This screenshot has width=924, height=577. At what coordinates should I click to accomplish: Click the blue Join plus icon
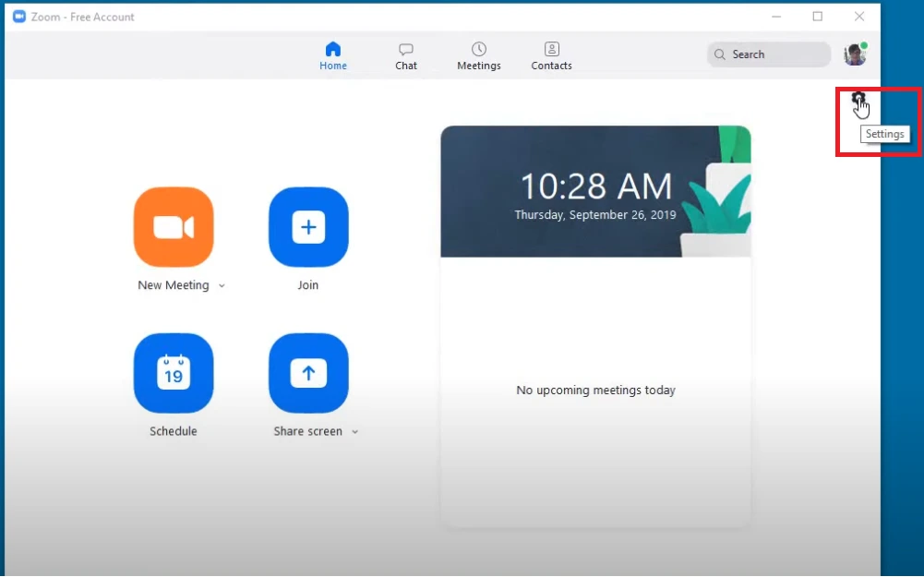click(308, 227)
